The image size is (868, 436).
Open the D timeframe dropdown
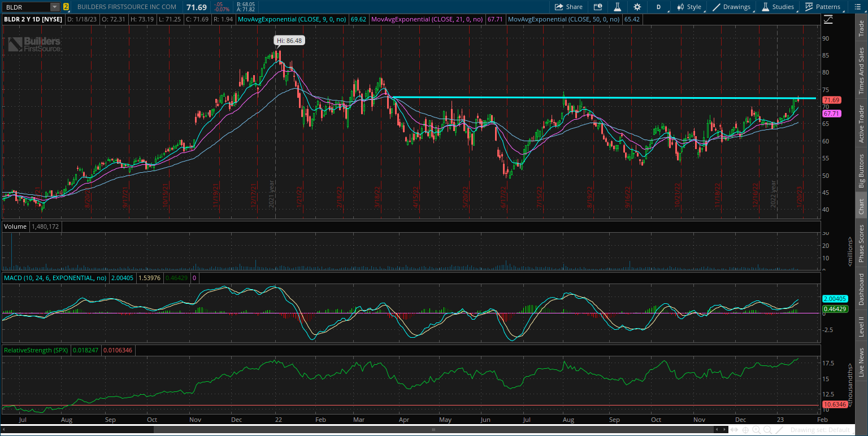pos(659,7)
